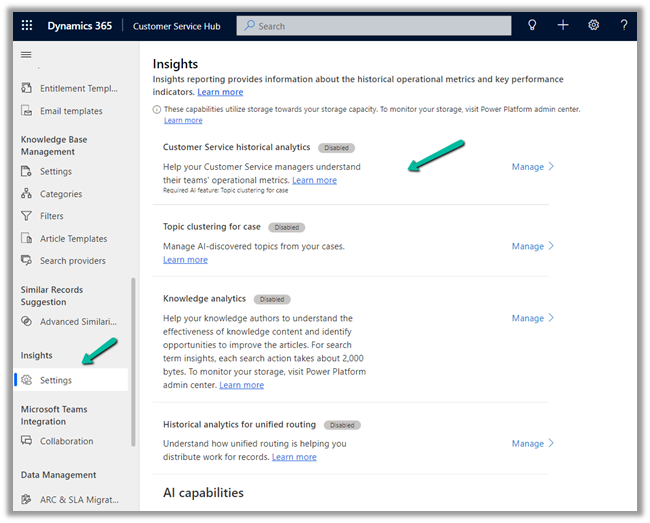Expand Knowledge analytics chevron

coord(551,318)
